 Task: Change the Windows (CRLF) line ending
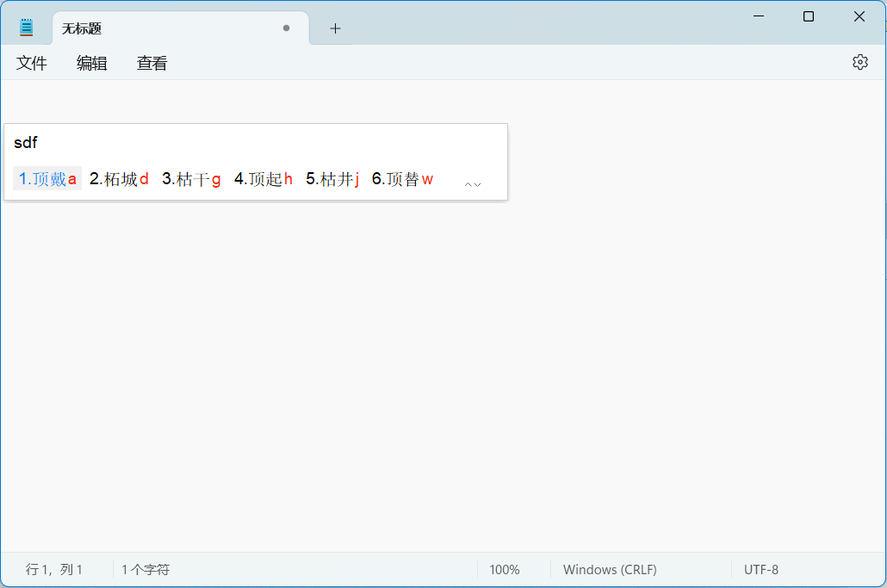pos(610,570)
